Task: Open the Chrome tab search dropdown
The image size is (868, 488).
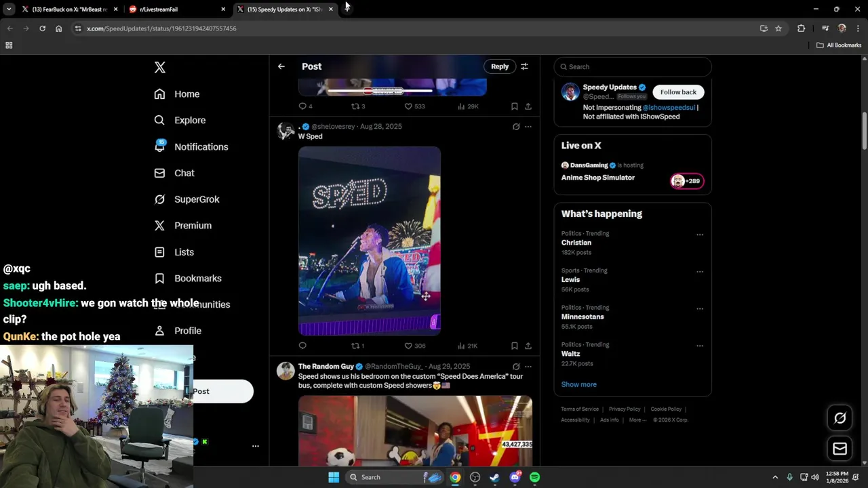Action: [x=9, y=9]
